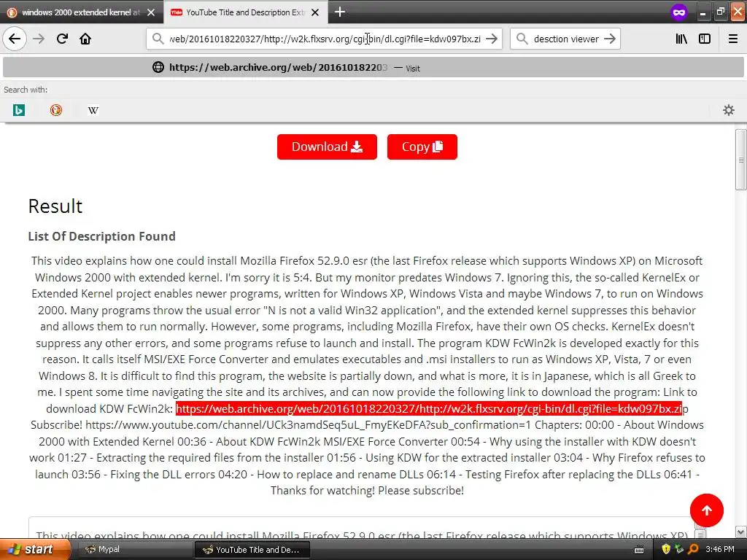747x560 pixels.
Task: Visit the web.archive.org autocomplete suggestion
Action: point(373,68)
